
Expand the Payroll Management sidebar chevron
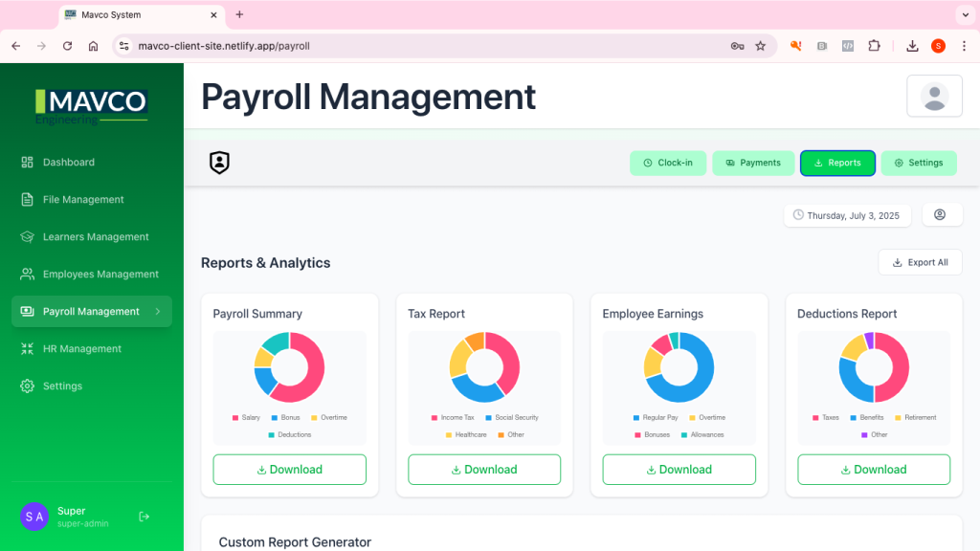coord(158,312)
